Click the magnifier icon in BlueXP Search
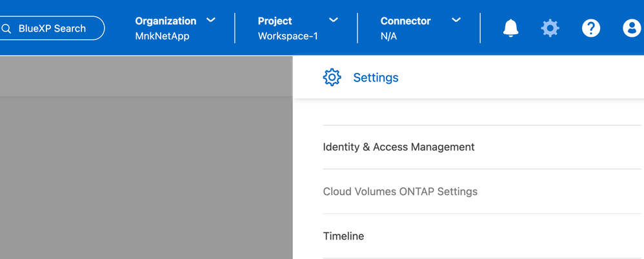The height and width of the screenshot is (259, 644). coord(7,28)
